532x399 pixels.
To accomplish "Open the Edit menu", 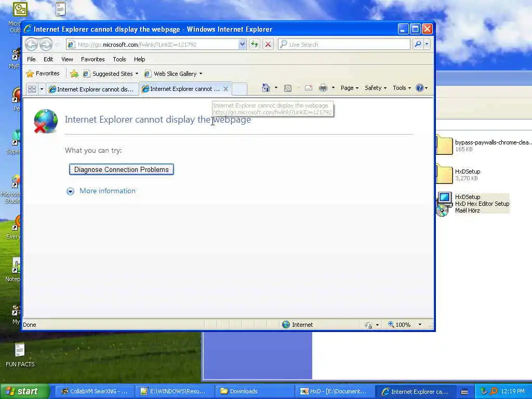I will 48,59.
